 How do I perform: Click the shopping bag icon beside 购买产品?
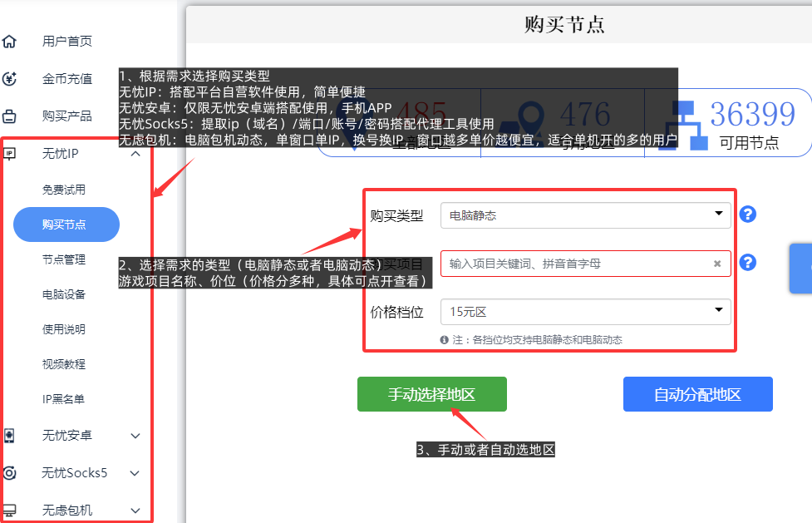coord(11,116)
